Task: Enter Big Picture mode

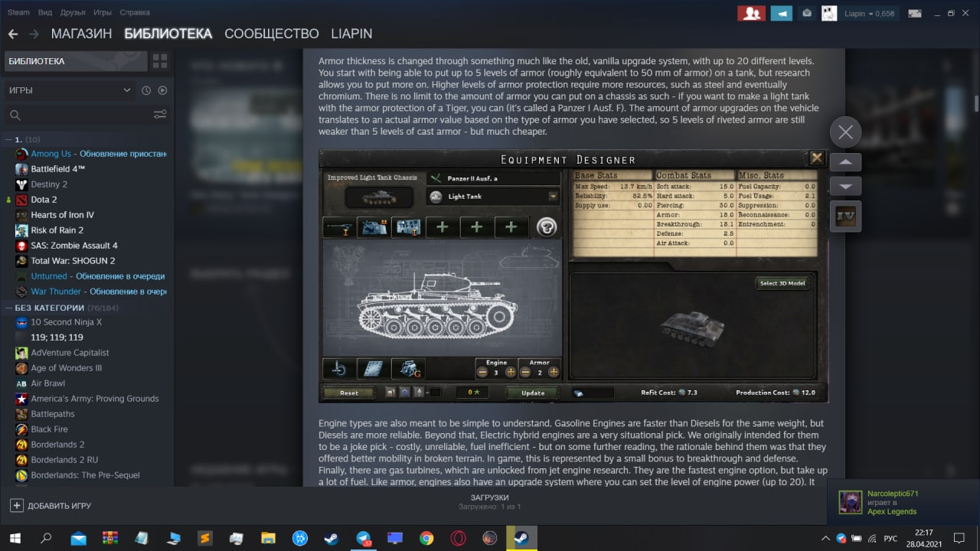Action: pyautogui.click(x=913, y=13)
